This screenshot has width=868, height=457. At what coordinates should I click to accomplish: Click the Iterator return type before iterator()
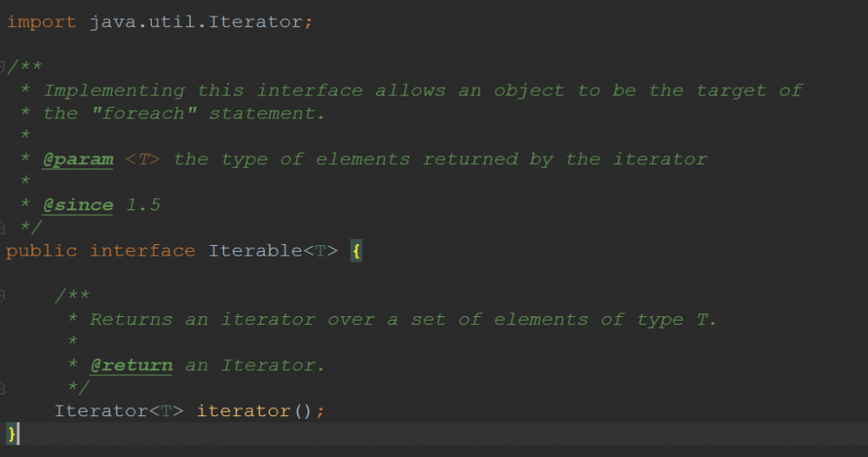tap(102, 411)
